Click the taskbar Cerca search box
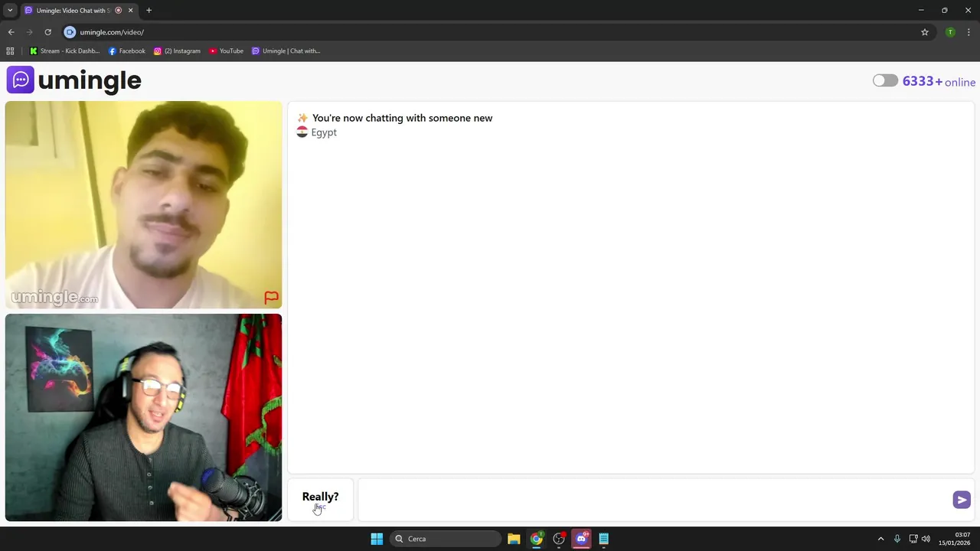This screenshot has width=980, height=551. (446, 539)
